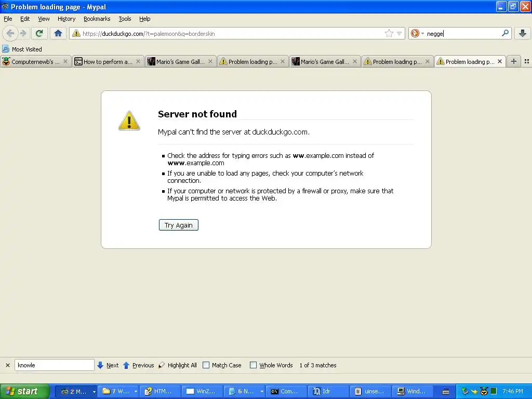Open the Bookmarks menu
Image resolution: width=532 pixels, height=399 pixels.
[x=97, y=19]
